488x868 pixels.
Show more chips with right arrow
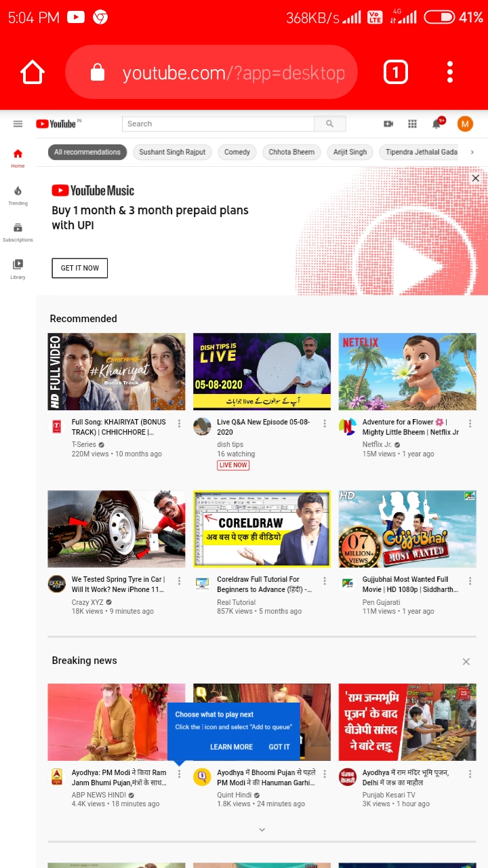pos(472,152)
